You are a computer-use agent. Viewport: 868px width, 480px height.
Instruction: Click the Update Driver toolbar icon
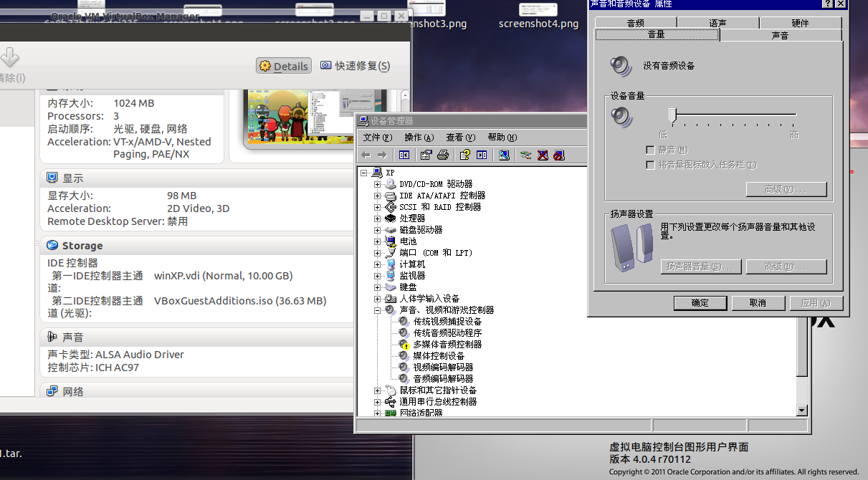526,155
